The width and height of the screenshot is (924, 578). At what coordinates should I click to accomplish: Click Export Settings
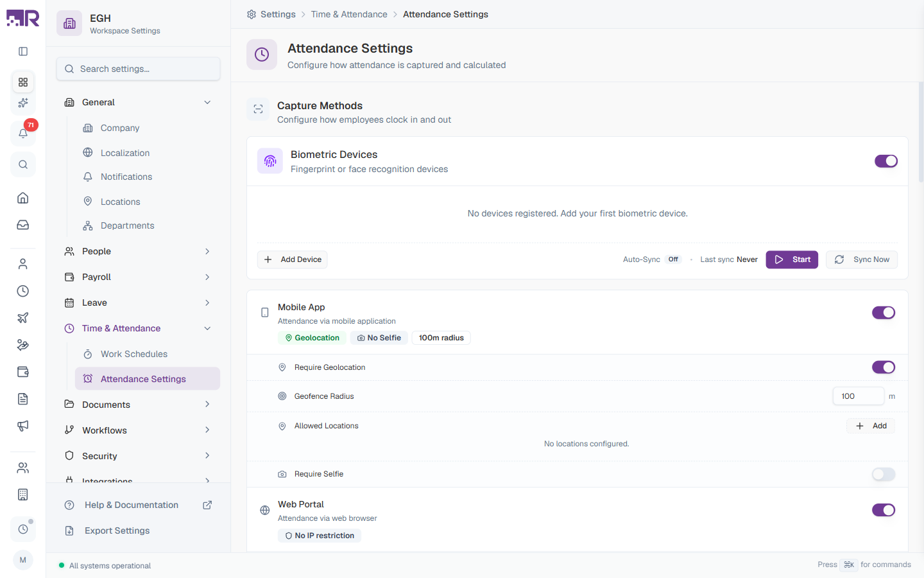(138, 530)
